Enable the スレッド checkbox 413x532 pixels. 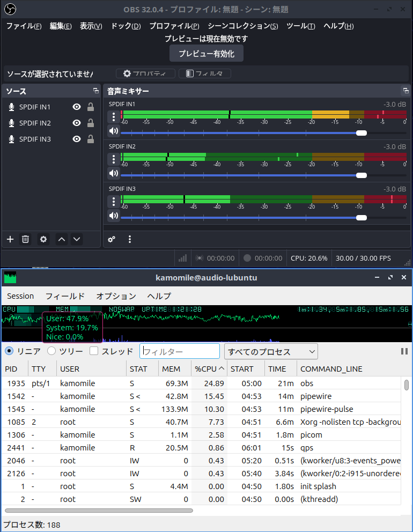point(94,351)
